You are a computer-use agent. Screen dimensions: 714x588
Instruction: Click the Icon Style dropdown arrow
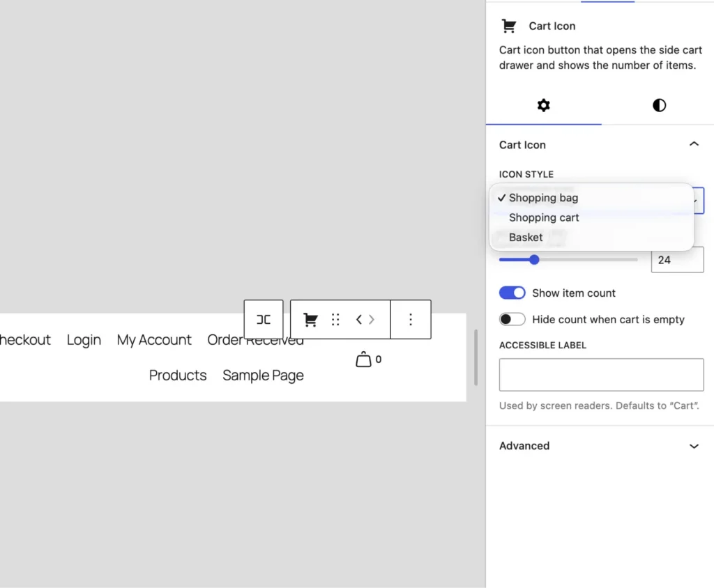tap(697, 201)
